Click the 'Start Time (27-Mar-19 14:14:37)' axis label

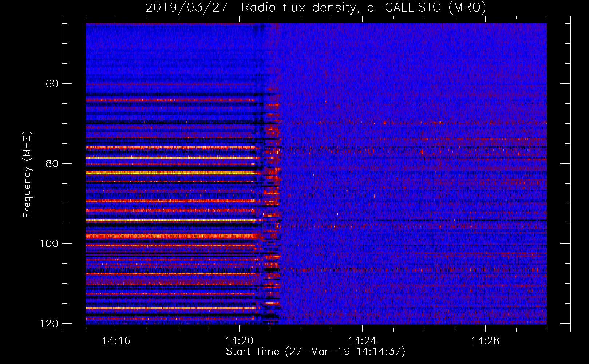pyautogui.click(x=316, y=352)
